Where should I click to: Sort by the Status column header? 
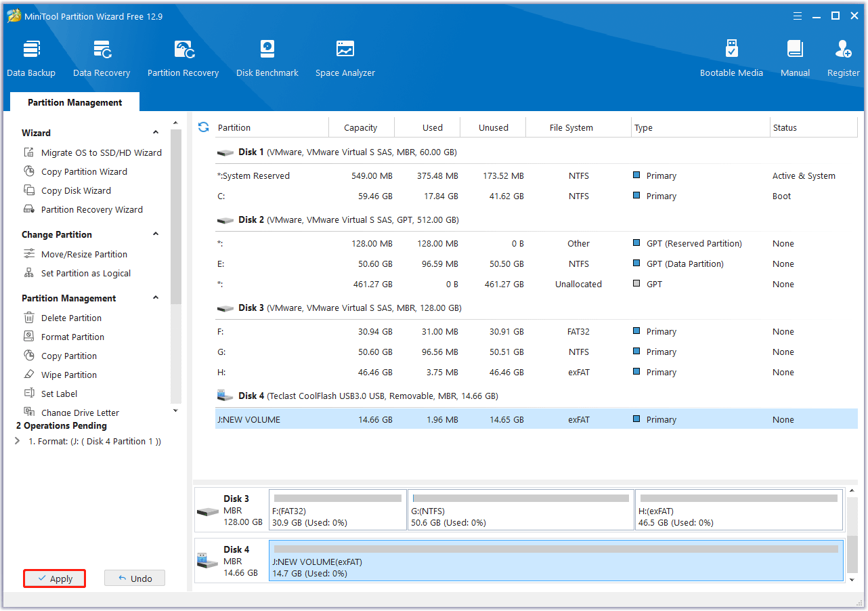pyautogui.click(x=814, y=127)
